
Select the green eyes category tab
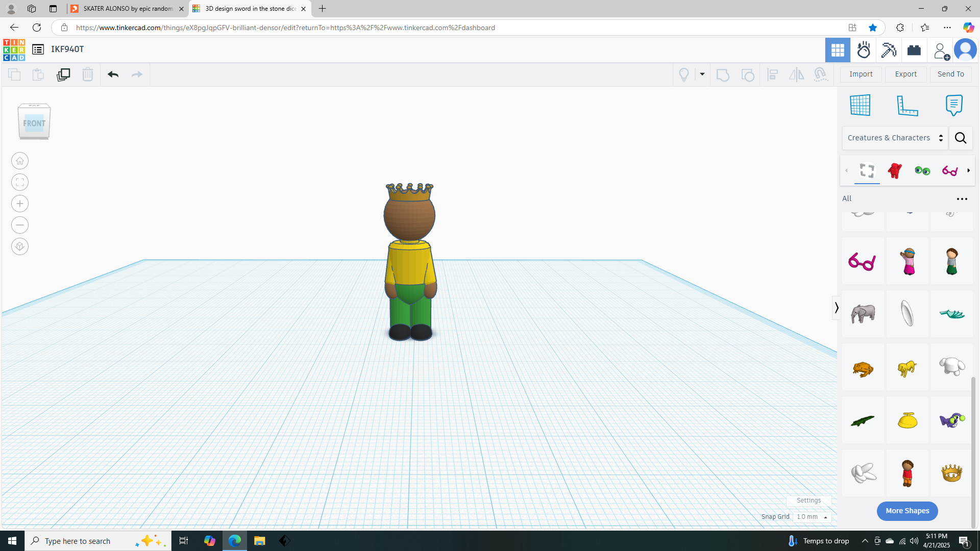coord(922,171)
